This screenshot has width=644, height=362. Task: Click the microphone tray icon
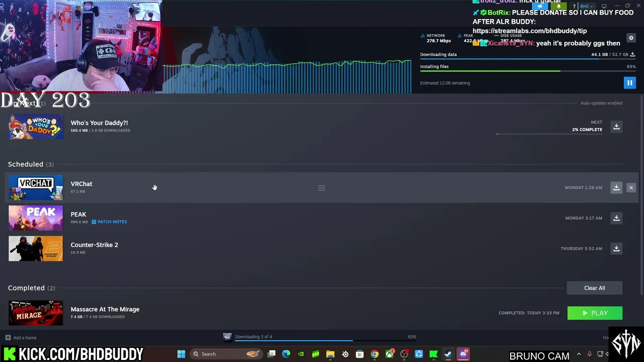coord(590,354)
